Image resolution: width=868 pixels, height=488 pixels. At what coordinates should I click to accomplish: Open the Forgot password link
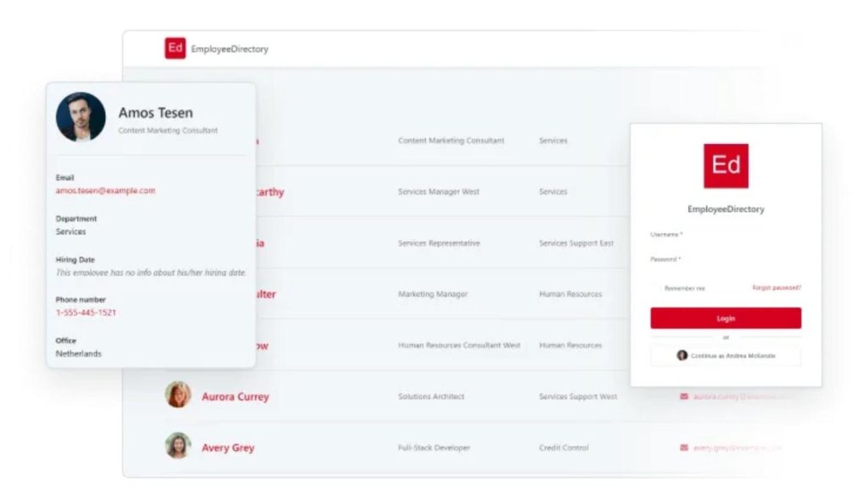pos(777,287)
